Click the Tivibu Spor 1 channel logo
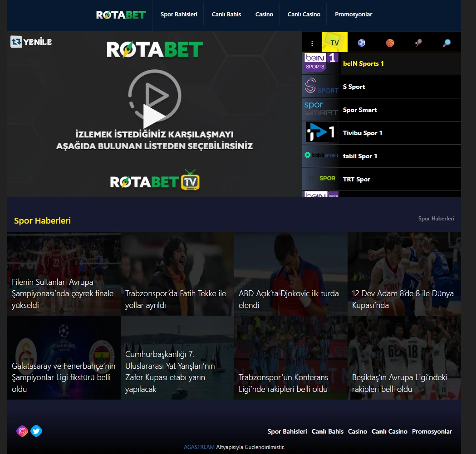This screenshot has width=476, height=454. pos(321,132)
